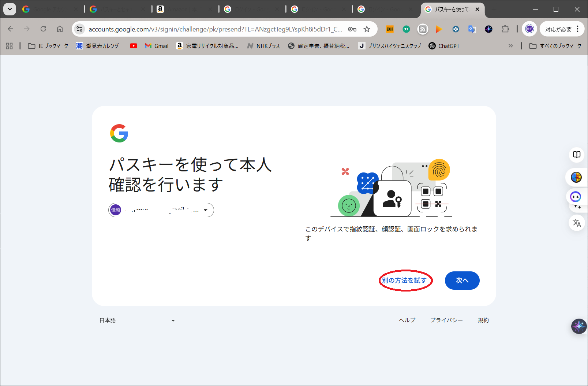The width and height of the screenshot is (588, 386).
Task: Open the Gmail bookmark
Action: (157, 46)
